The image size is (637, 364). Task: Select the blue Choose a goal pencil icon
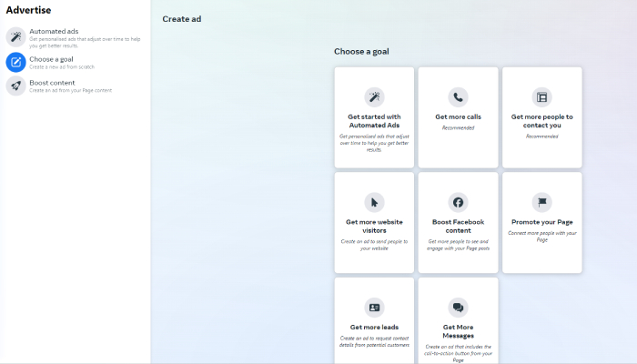(15, 62)
